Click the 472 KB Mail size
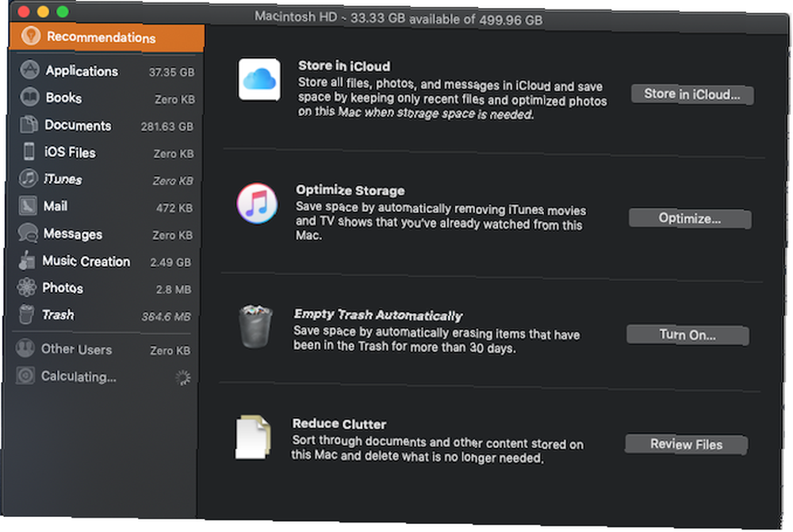This screenshot has height=532, width=793. (x=174, y=208)
